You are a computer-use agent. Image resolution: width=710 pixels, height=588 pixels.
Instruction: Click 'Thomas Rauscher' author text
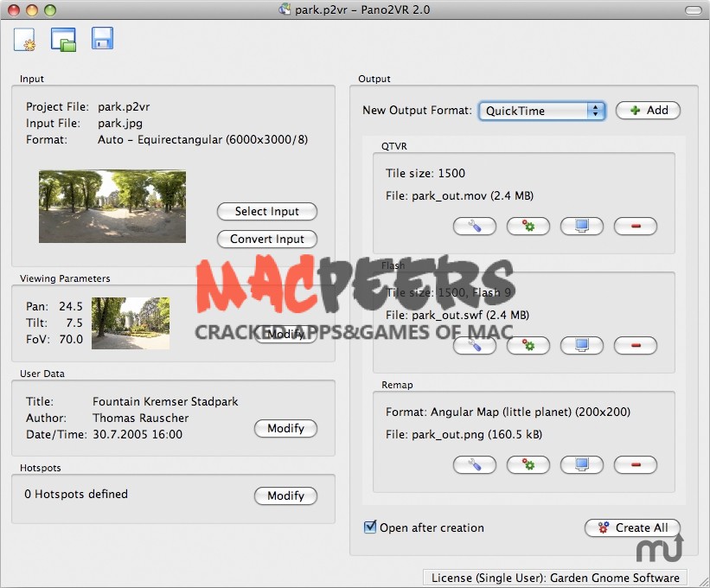point(140,418)
